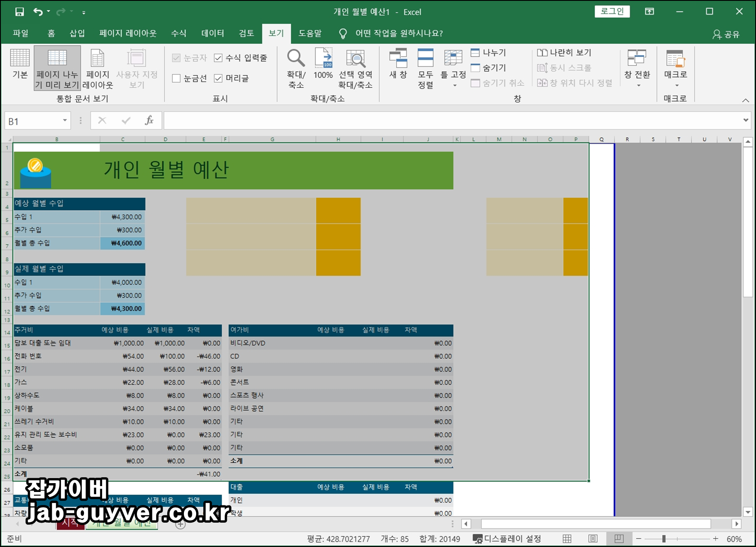756x547 pixels.
Task: Click the 로그인 (Sign in) button
Action: 612,11
